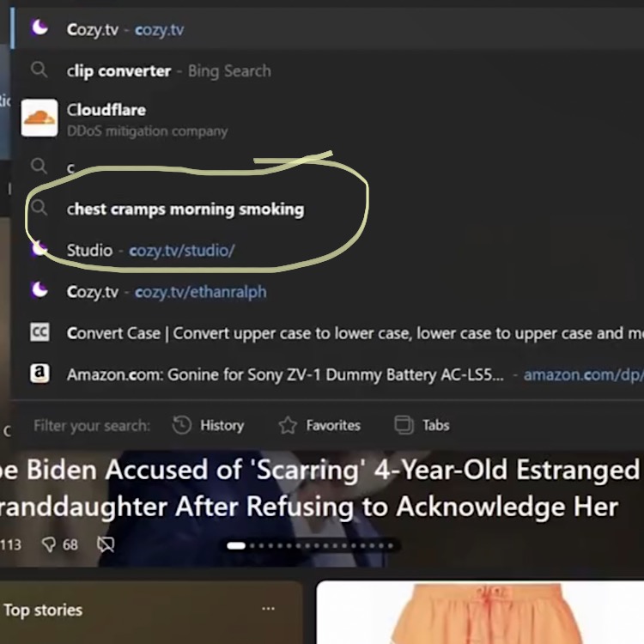Filter search by History
644x644 pixels.
[x=209, y=425]
